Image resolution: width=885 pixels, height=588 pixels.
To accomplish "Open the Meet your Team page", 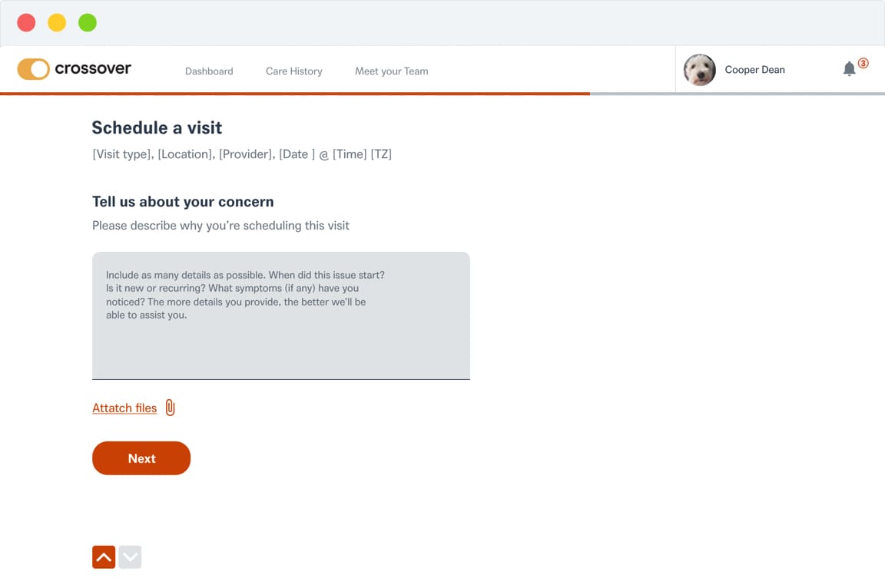I will [x=392, y=71].
